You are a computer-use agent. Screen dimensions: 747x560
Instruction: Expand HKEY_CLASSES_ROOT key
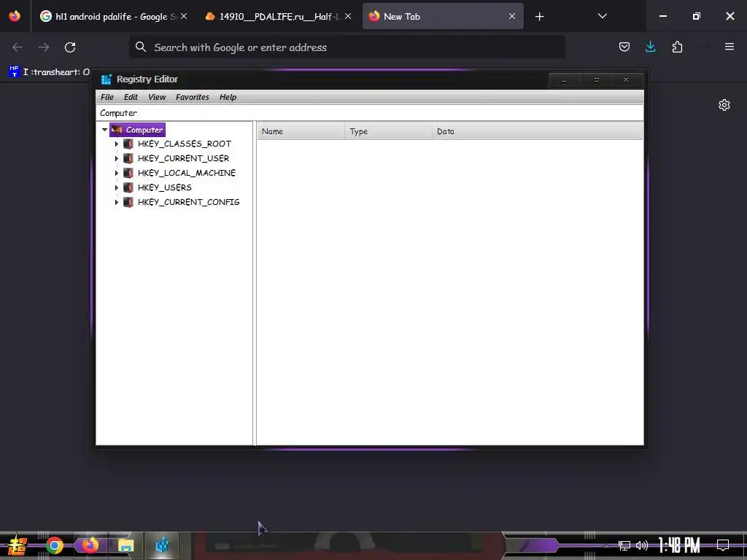[116, 144]
